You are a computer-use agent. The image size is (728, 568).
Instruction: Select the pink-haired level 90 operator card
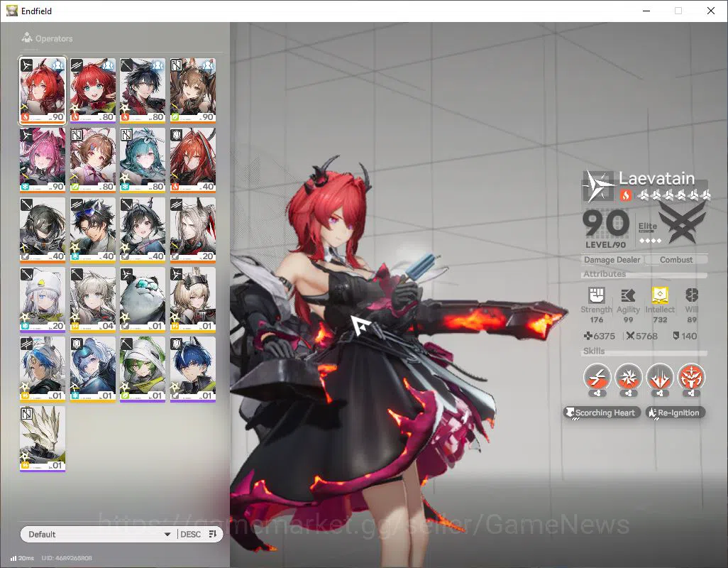tap(43, 160)
